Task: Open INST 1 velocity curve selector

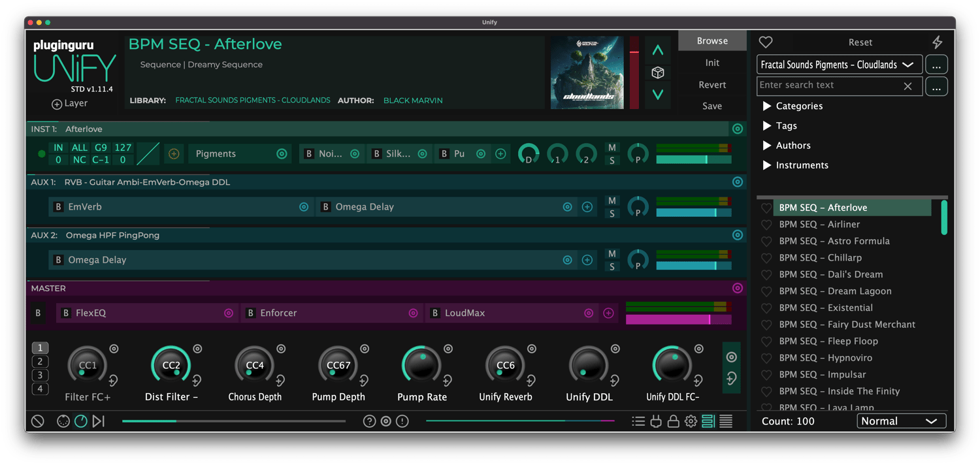Action: pyautogui.click(x=148, y=154)
